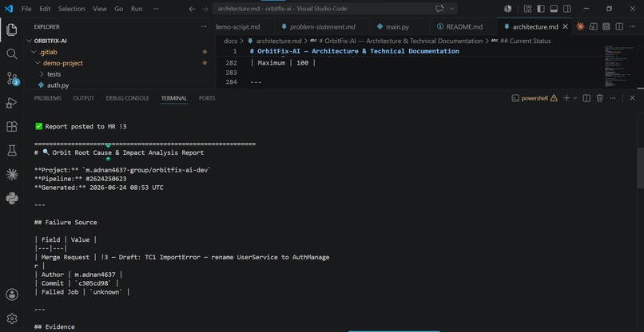Viewport: 644px width, 332px height.
Task: Open editor More Actions menu
Action: point(633,26)
